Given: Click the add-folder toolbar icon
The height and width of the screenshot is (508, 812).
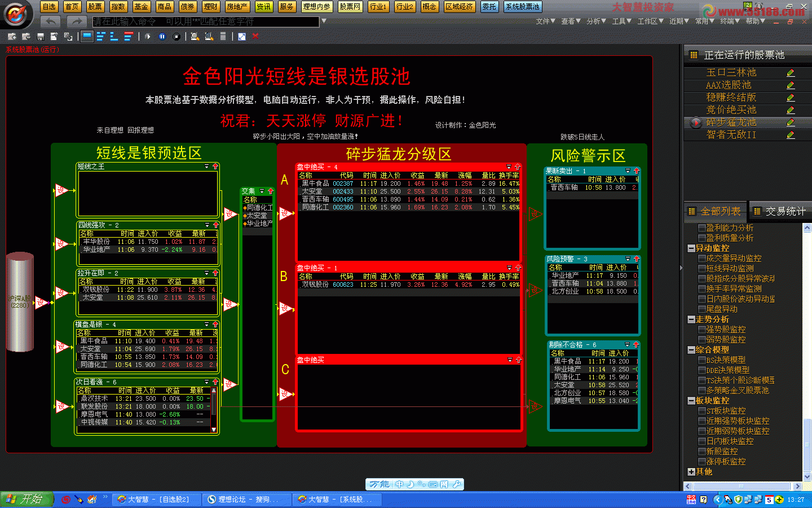Looking at the screenshot, I should [x=11, y=37].
